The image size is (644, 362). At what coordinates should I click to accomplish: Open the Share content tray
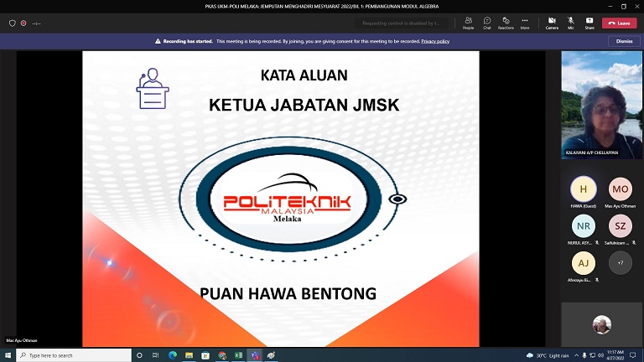(589, 23)
